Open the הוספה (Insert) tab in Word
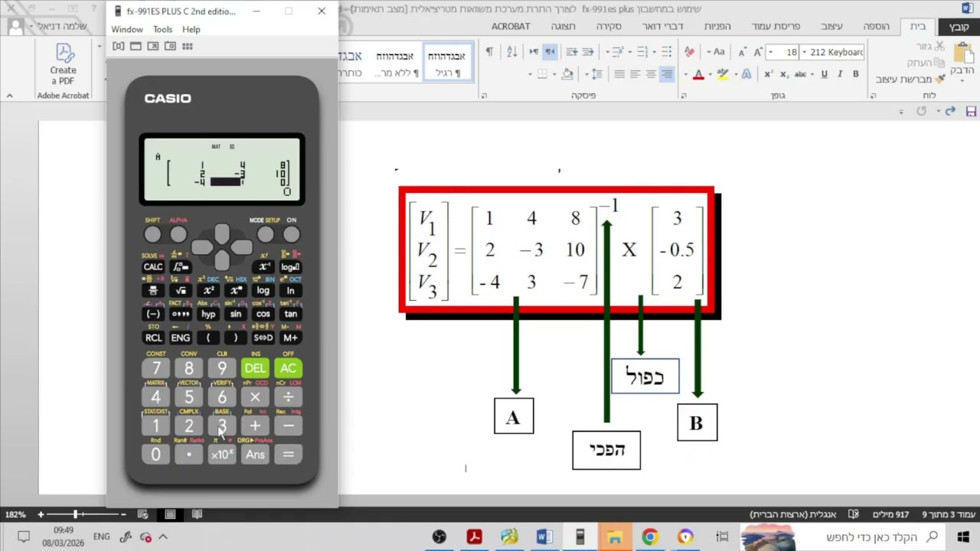 [877, 26]
